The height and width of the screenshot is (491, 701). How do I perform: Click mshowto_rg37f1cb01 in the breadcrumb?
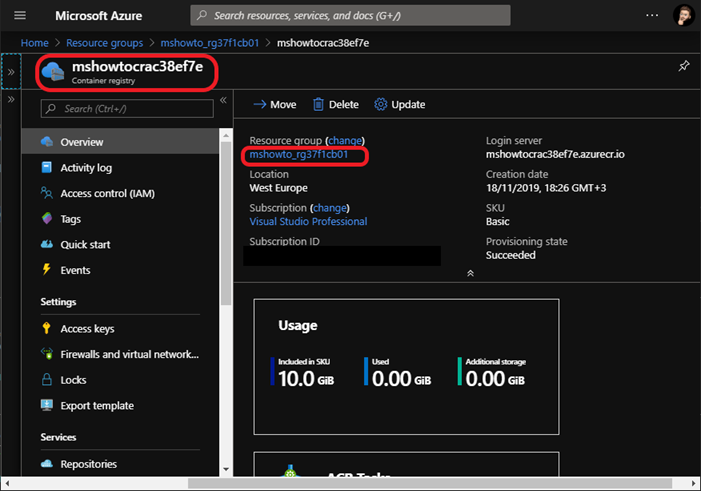pyautogui.click(x=210, y=43)
